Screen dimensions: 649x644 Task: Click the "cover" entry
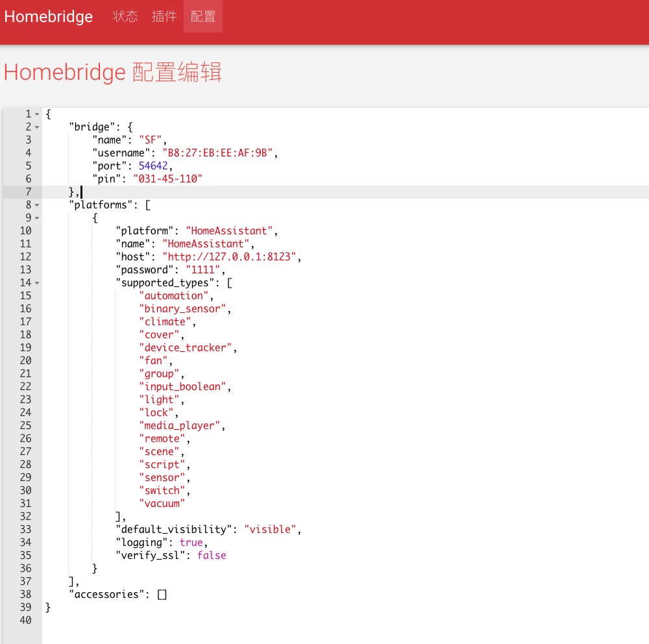point(159,334)
